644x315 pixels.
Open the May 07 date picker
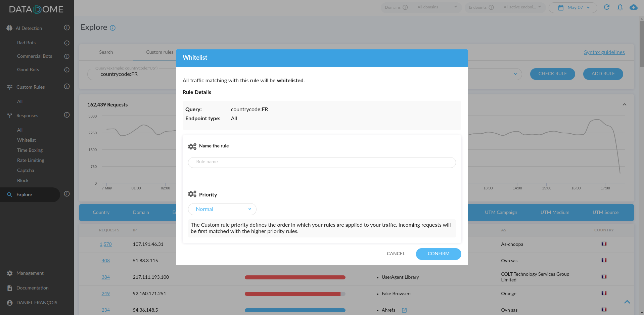click(573, 7)
